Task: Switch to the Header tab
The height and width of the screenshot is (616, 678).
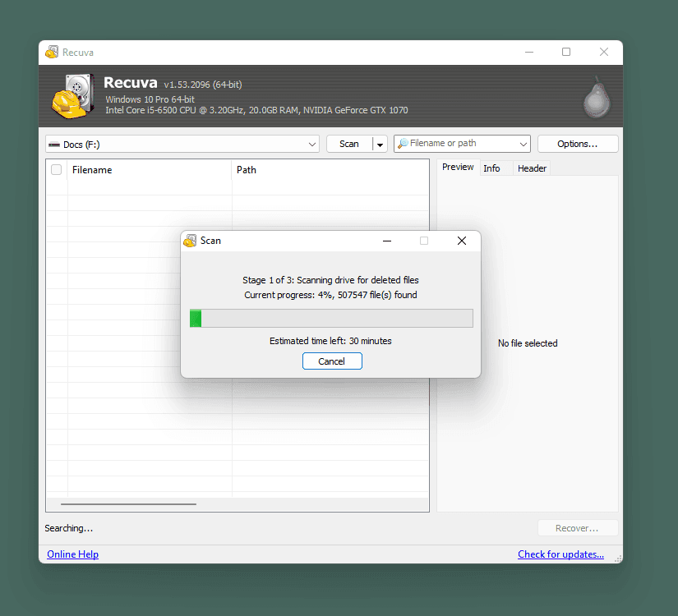Action: (532, 168)
